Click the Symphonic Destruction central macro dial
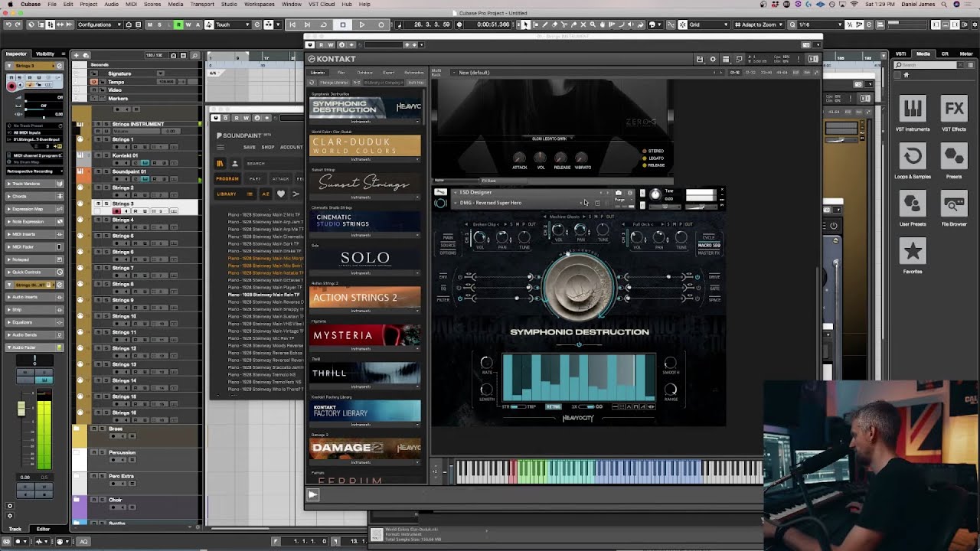 579,288
